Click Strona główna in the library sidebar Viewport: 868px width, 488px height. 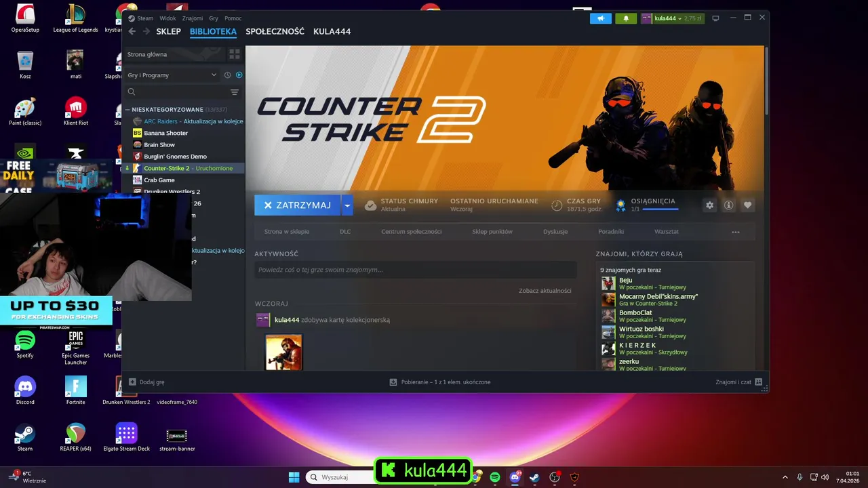[x=174, y=54]
